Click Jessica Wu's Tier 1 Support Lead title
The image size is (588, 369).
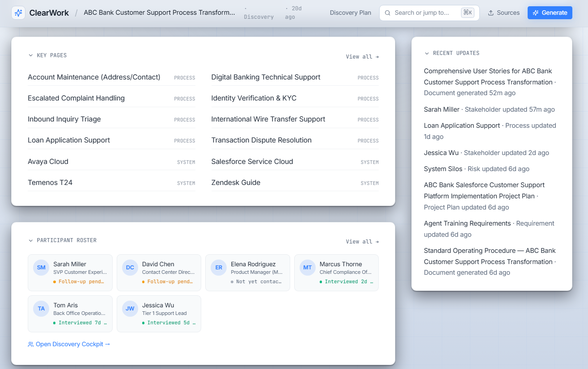click(165, 314)
